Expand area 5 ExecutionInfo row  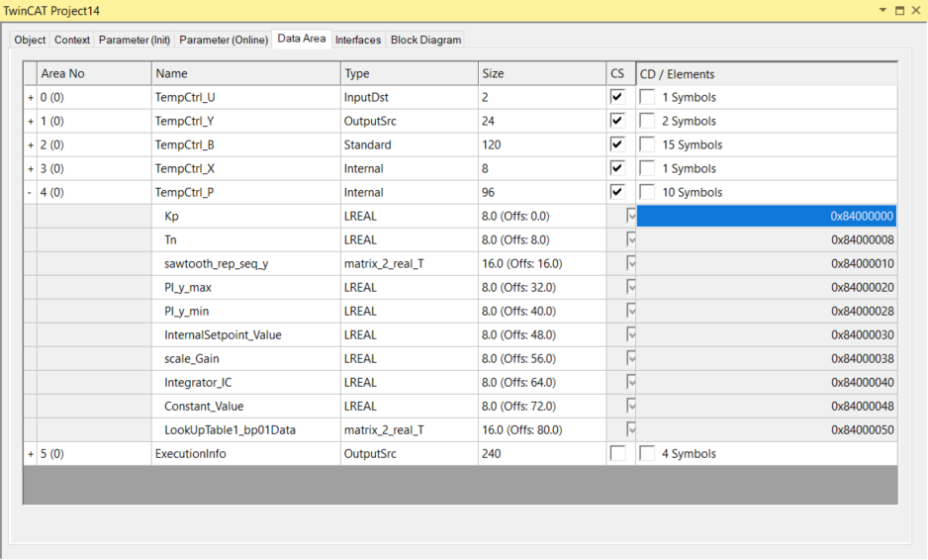pyautogui.click(x=31, y=454)
